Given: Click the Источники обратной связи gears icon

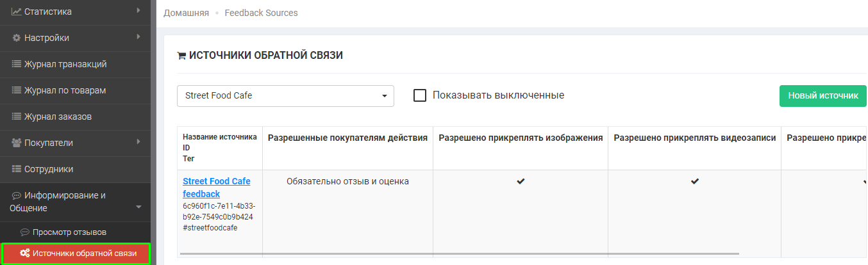Looking at the screenshot, I should 24,253.
